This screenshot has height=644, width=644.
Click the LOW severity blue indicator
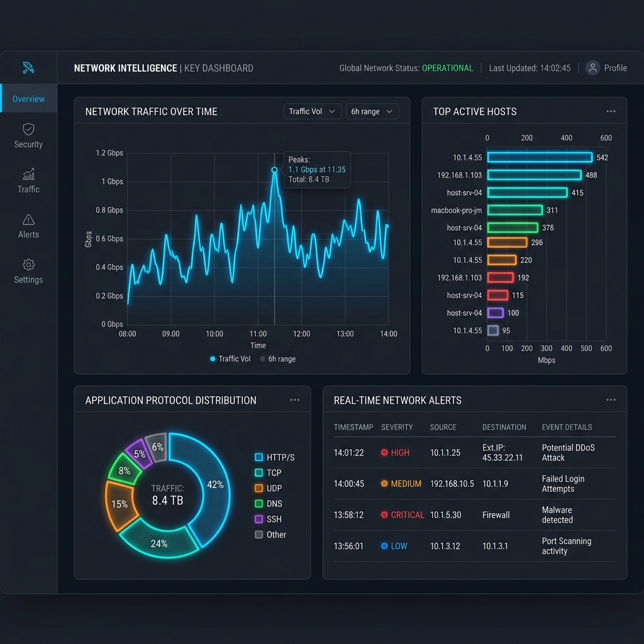pyautogui.click(x=384, y=547)
